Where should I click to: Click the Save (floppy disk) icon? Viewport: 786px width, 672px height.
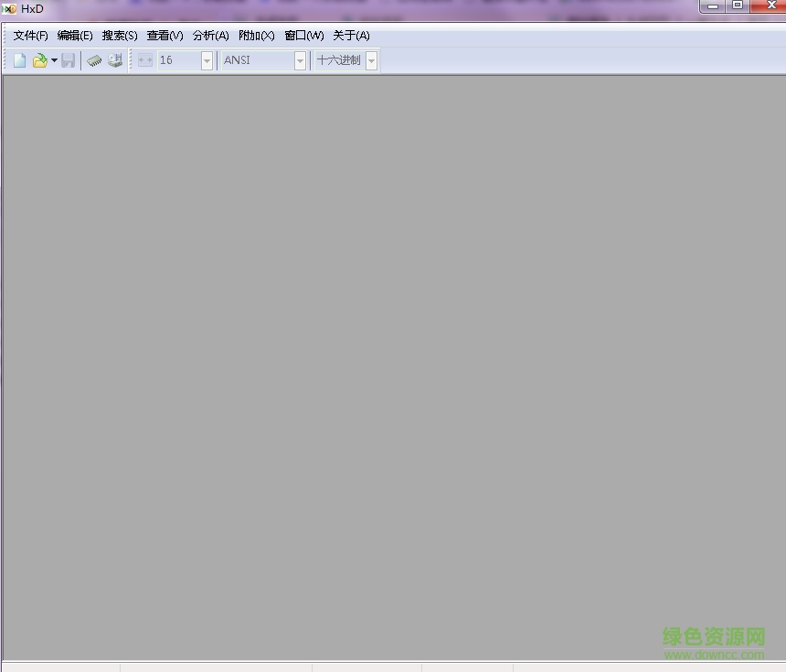[69, 59]
